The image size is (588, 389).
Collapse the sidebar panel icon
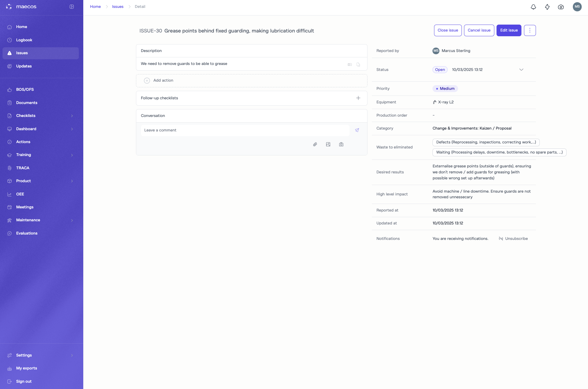tap(72, 7)
